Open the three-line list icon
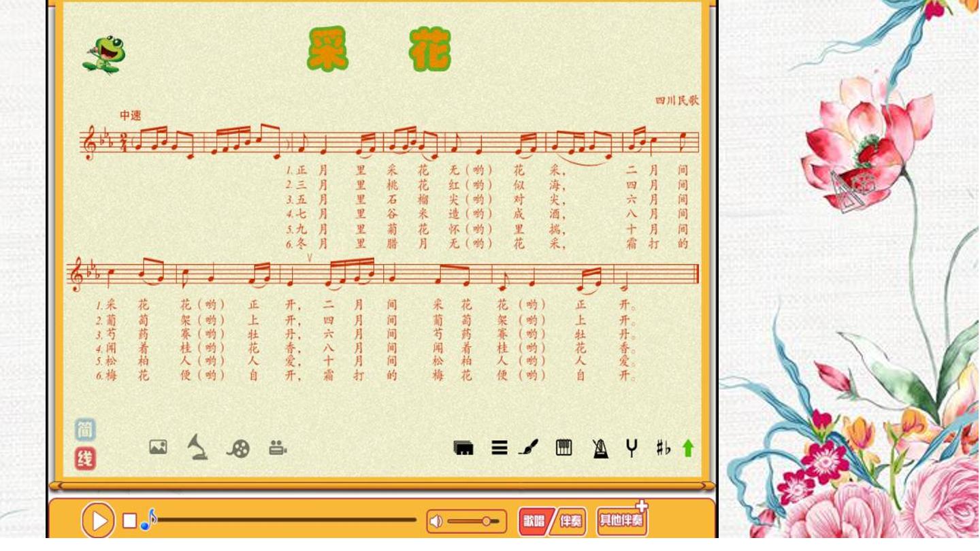The height and width of the screenshot is (551, 980). [x=500, y=447]
